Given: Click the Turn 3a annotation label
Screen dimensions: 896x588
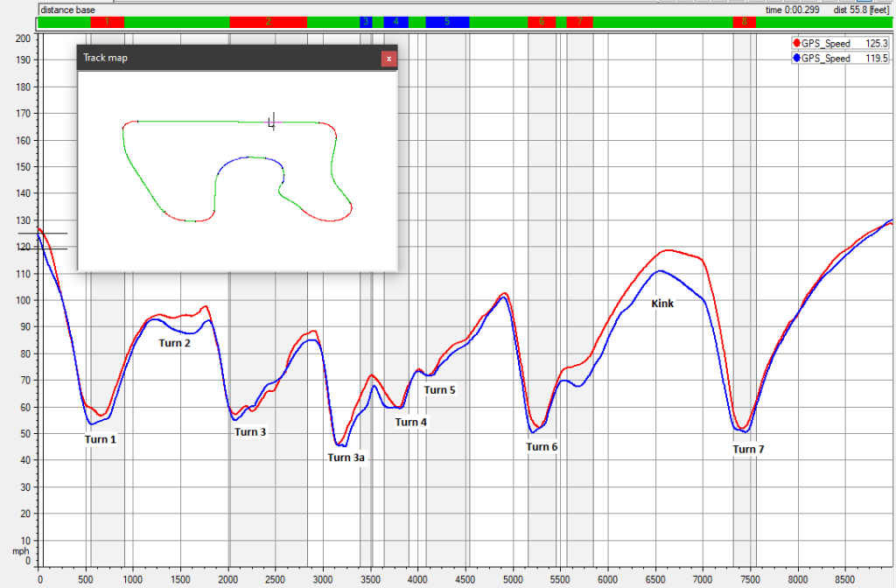Looking at the screenshot, I should click(346, 457).
